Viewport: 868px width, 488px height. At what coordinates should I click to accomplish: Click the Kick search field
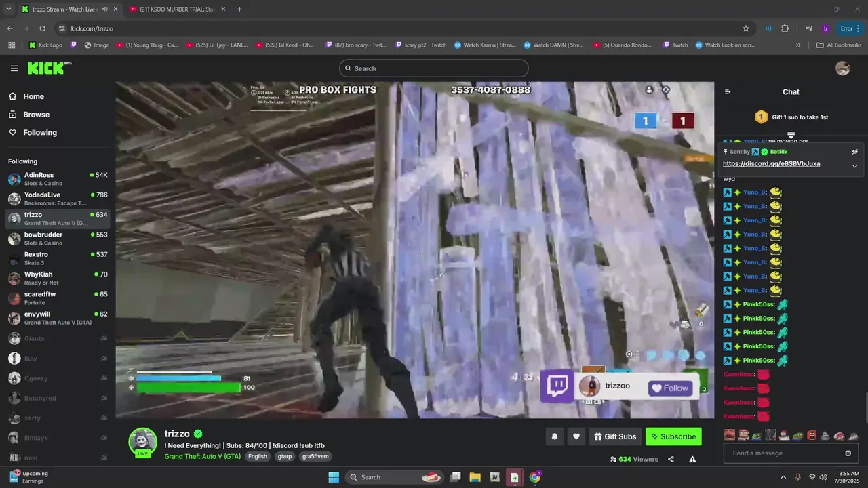433,68
